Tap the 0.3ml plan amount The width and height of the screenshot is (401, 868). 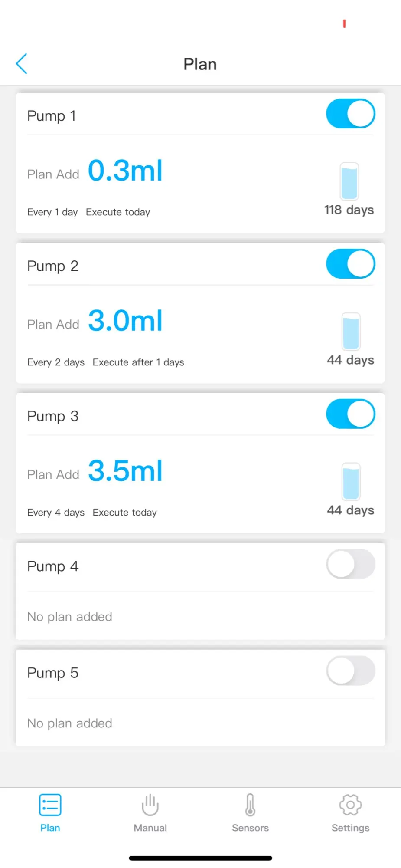[x=125, y=170]
